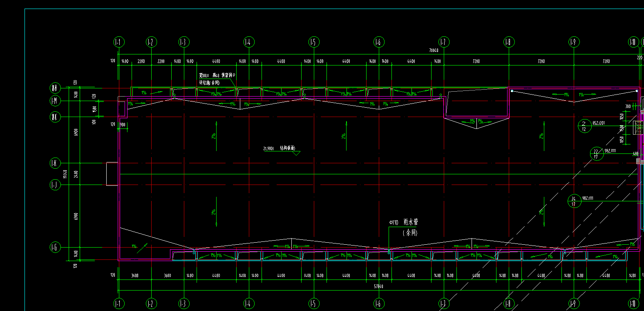Click 98ZJ111 text beside the 22/17 bubble

(610, 151)
